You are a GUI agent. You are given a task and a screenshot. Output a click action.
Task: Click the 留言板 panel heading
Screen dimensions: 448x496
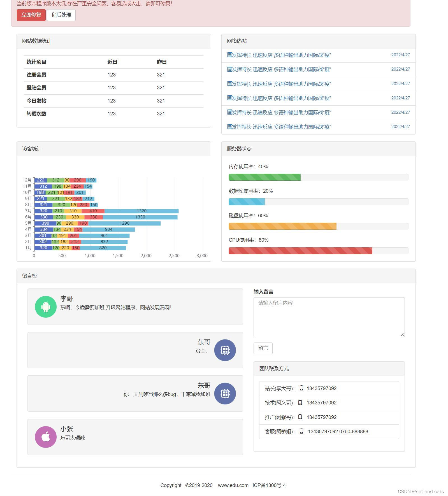pyautogui.click(x=216, y=276)
